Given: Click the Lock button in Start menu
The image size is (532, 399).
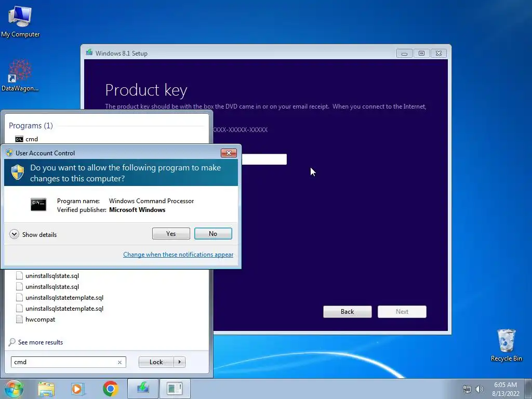Looking at the screenshot, I should click(156, 362).
